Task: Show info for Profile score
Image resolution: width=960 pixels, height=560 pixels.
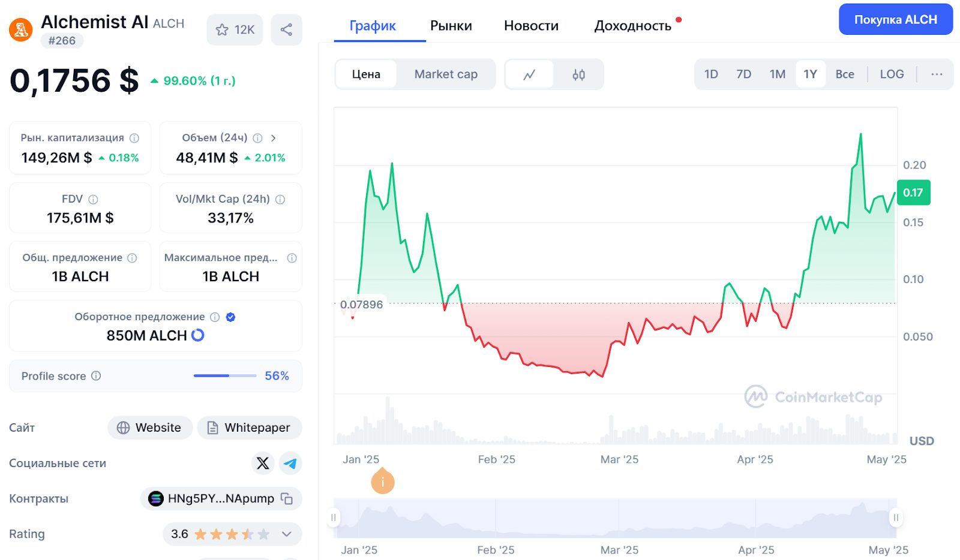Action: point(96,376)
